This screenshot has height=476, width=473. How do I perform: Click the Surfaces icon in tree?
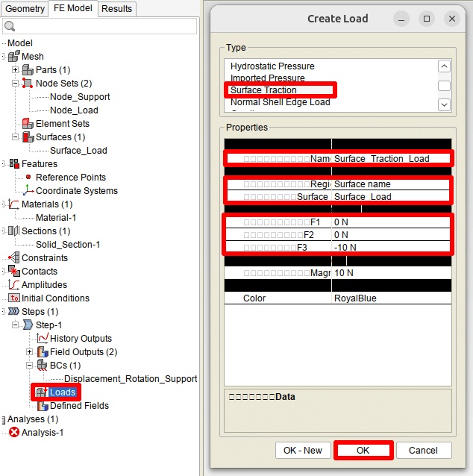[x=28, y=137]
